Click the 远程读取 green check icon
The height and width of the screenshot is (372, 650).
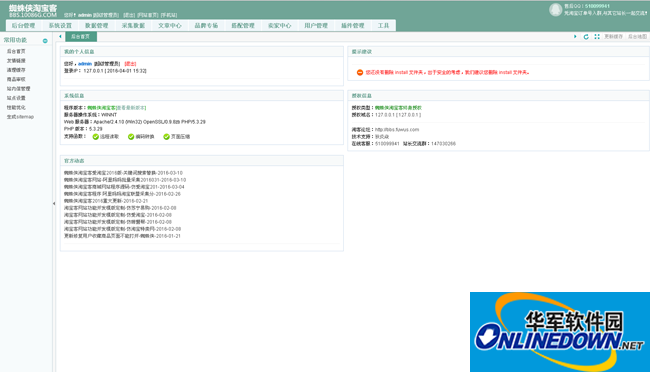coord(96,136)
